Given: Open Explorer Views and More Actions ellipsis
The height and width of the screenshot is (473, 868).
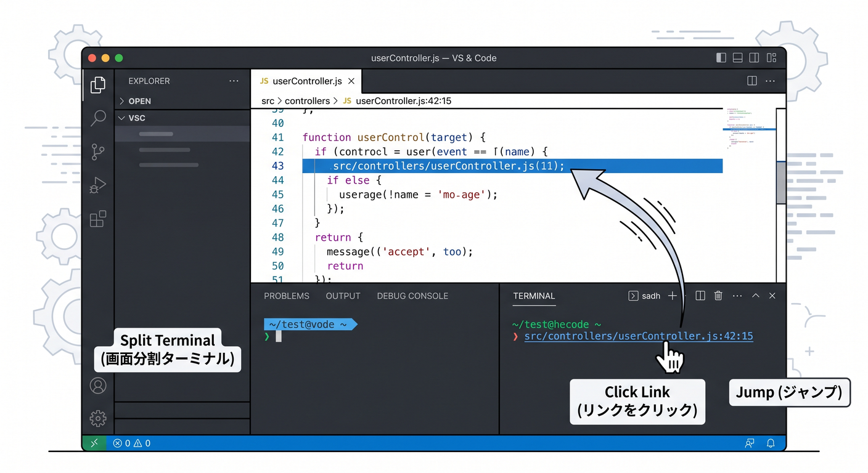Looking at the screenshot, I should pyautogui.click(x=234, y=81).
